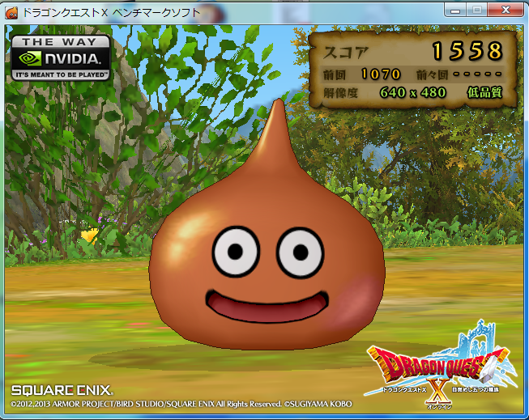The height and width of the screenshot is (420, 529).
Task: Close the Dragon Quest X benchmark window
Action: coord(506,10)
